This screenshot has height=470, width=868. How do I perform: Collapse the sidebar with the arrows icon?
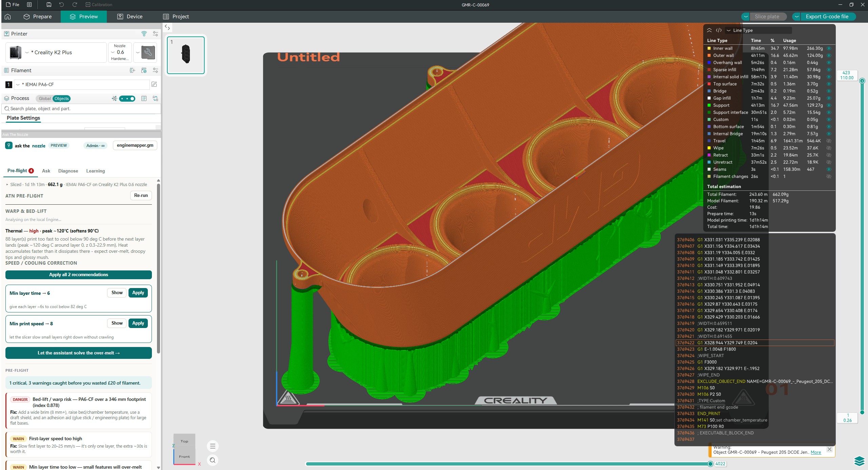pos(167,27)
